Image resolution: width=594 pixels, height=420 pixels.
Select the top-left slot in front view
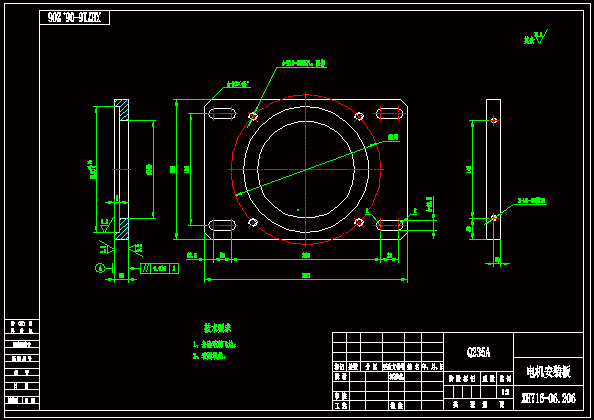(222, 113)
